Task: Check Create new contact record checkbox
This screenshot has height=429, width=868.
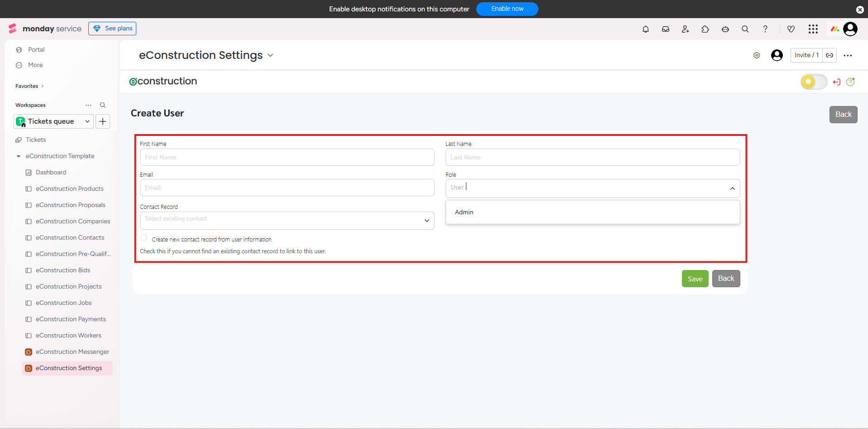Action: (x=144, y=238)
